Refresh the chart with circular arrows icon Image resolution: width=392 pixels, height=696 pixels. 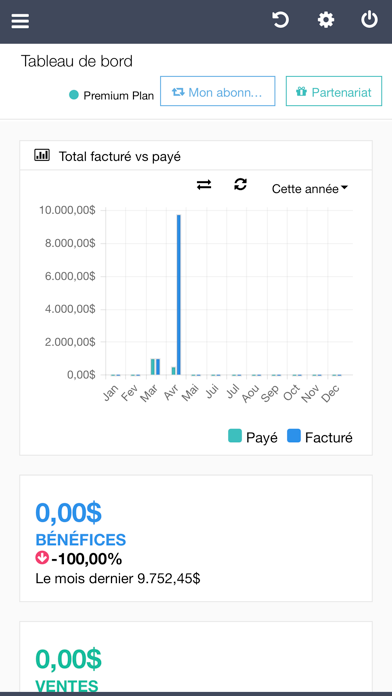[x=240, y=184]
